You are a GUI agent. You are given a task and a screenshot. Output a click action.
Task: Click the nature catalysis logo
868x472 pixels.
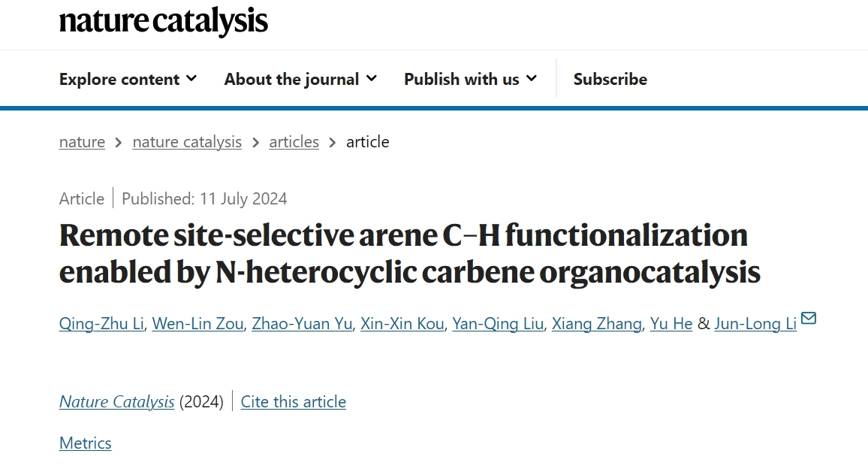[x=163, y=20]
